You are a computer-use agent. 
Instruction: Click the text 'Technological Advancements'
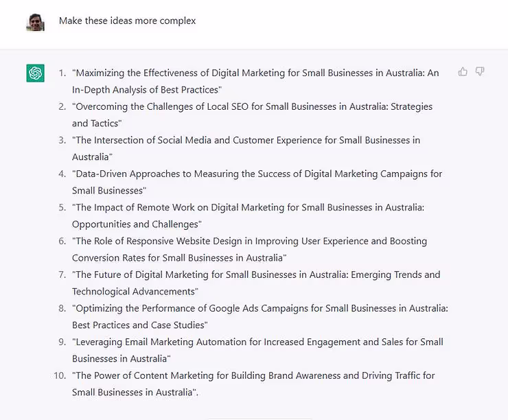click(x=133, y=292)
